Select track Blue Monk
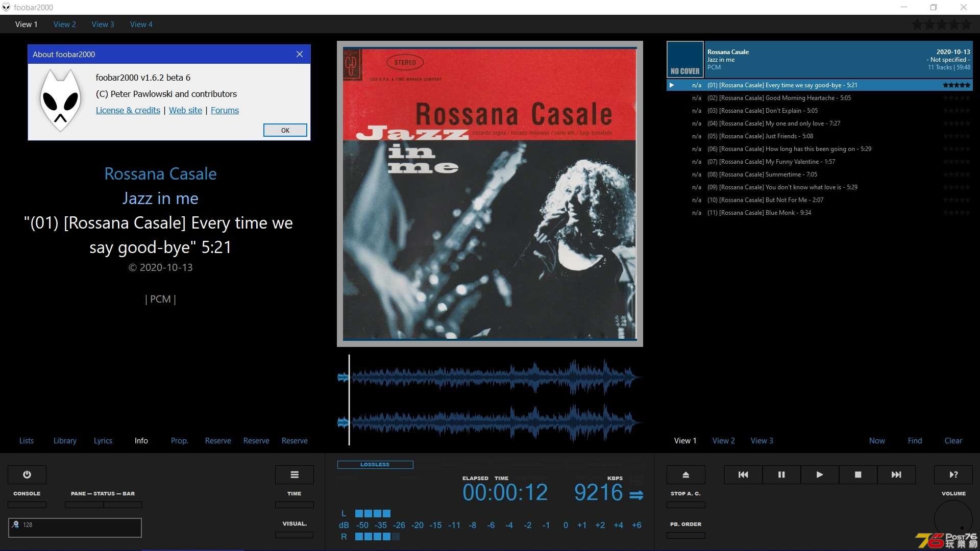 (820, 213)
